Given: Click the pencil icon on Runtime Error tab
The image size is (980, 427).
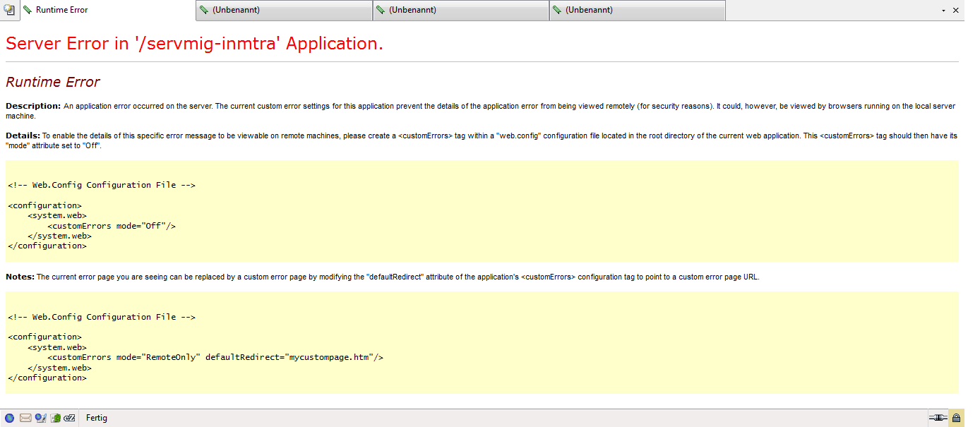Looking at the screenshot, I should coord(27,10).
